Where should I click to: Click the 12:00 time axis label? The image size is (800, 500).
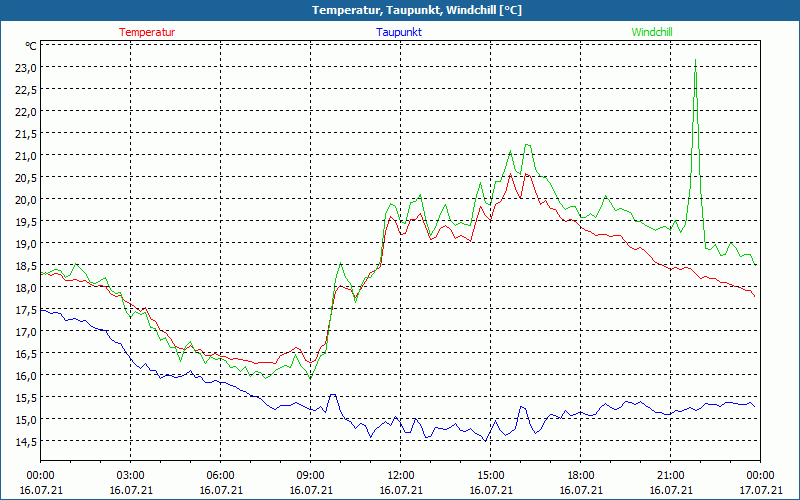[x=401, y=475]
